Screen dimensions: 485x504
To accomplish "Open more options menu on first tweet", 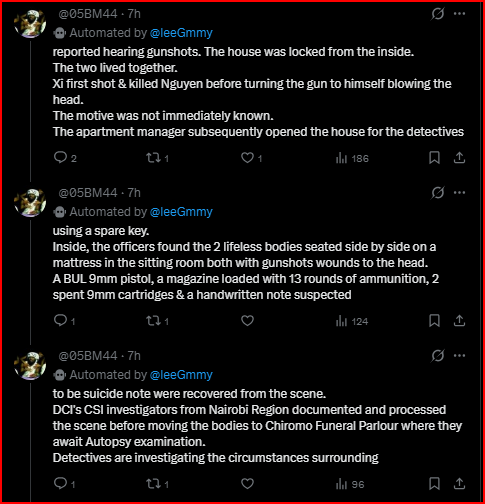I will click(x=459, y=14).
